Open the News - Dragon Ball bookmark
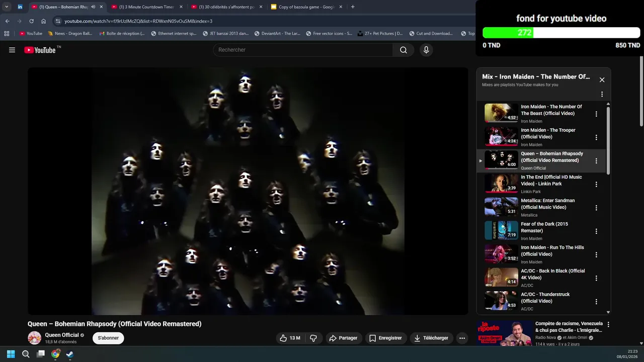This screenshot has height=362, width=644. [69, 34]
